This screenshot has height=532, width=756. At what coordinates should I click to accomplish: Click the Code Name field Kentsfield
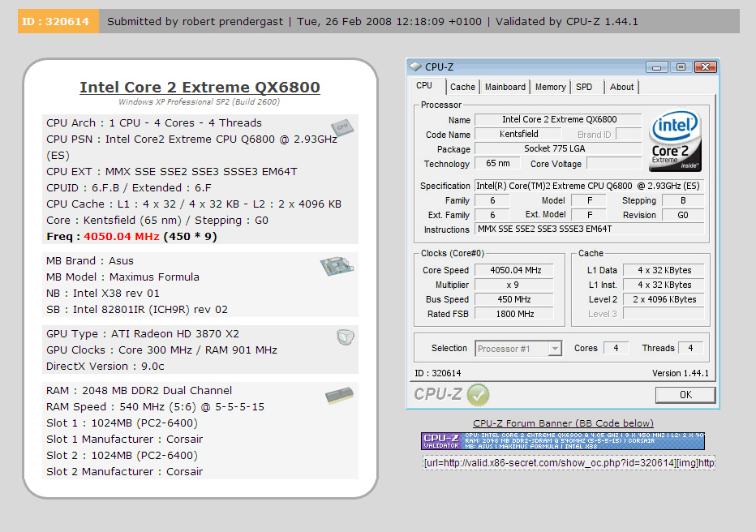(519, 134)
